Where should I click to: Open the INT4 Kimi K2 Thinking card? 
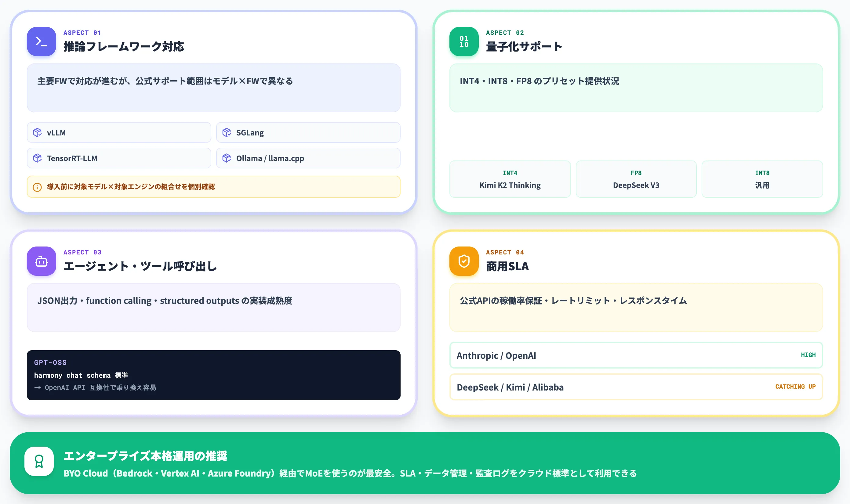pyautogui.click(x=510, y=179)
